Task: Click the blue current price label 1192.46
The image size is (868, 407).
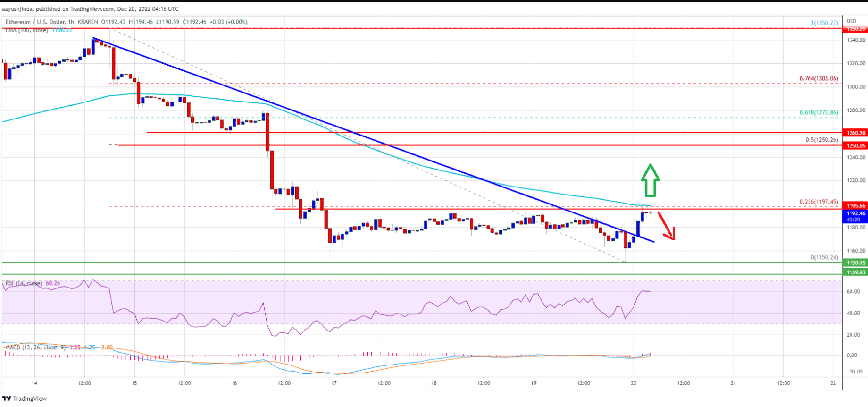Action: (855, 216)
